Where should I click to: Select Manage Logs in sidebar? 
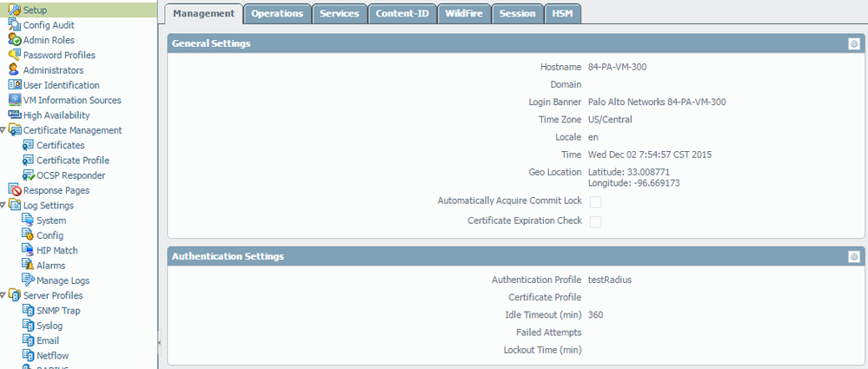coord(63,280)
